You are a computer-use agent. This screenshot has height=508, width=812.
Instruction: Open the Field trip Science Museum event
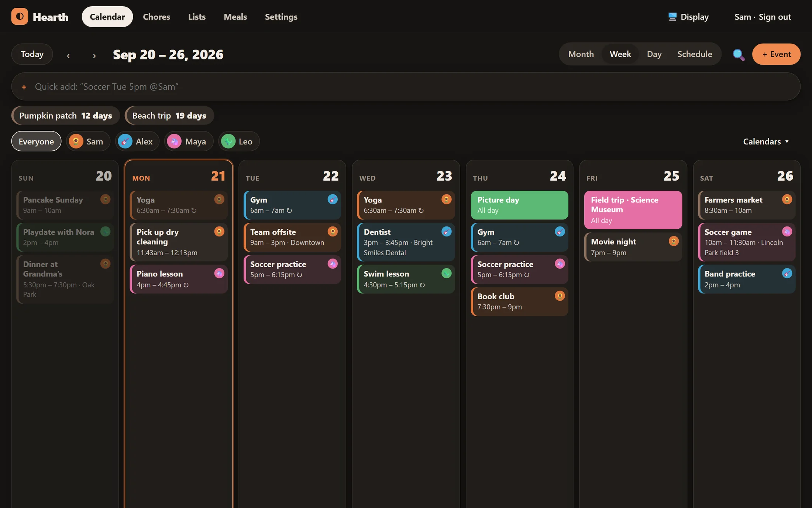tap(633, 210)
